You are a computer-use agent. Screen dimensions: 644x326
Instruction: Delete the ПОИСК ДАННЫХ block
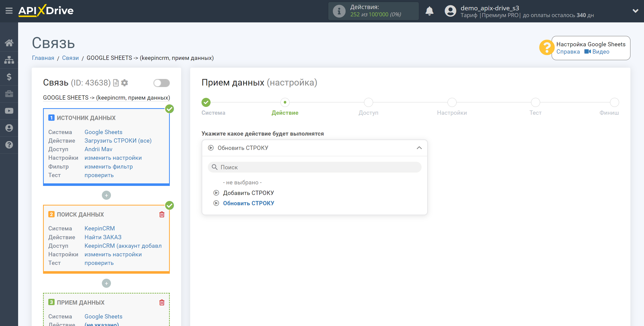[162, 215]
